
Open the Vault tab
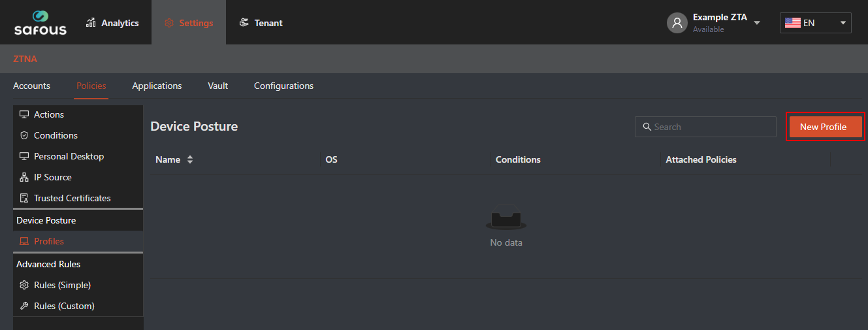(217, 86)
